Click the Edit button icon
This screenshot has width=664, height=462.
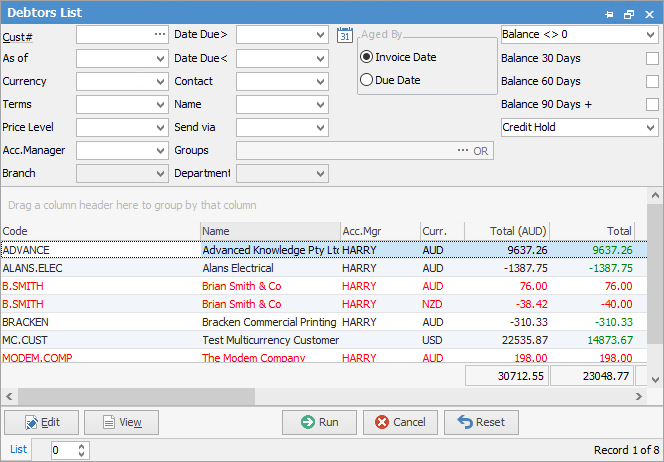pos(31,423)
